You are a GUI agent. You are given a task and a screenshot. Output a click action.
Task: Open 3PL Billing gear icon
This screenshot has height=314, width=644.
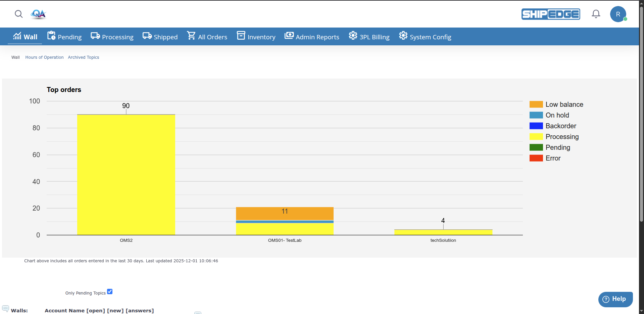click(353, 36)
